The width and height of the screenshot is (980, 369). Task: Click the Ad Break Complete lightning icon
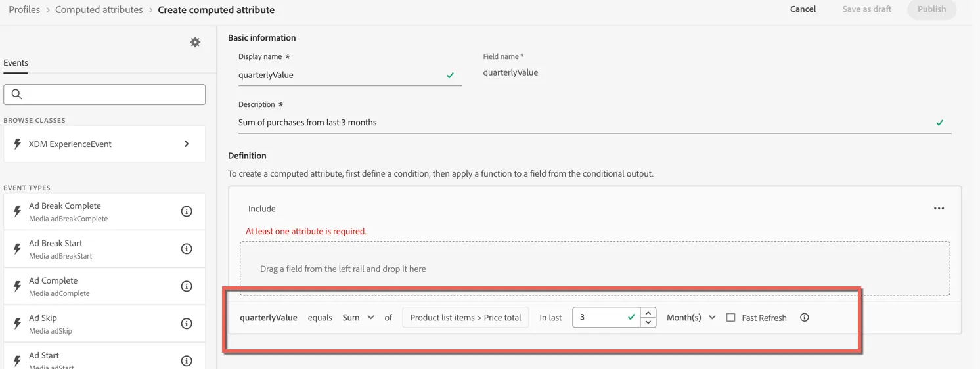pos(18,211)
